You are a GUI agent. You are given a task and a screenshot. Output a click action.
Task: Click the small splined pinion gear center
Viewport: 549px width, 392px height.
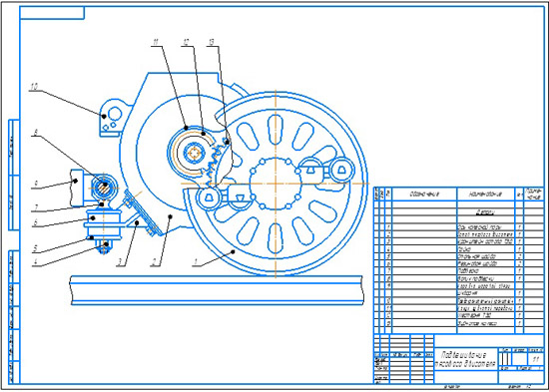pos(194,153)
